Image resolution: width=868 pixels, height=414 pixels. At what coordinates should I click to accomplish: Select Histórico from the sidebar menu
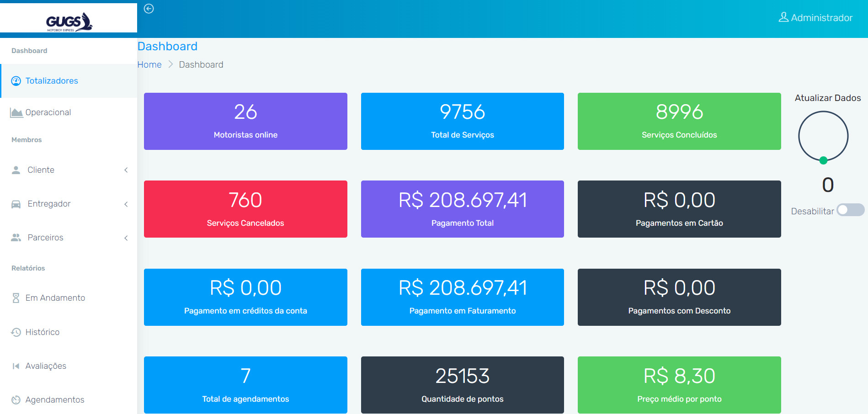[43, 332]
